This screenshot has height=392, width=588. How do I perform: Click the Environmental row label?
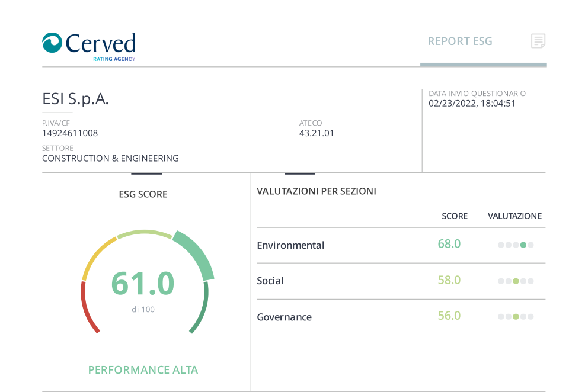point(290,245)
